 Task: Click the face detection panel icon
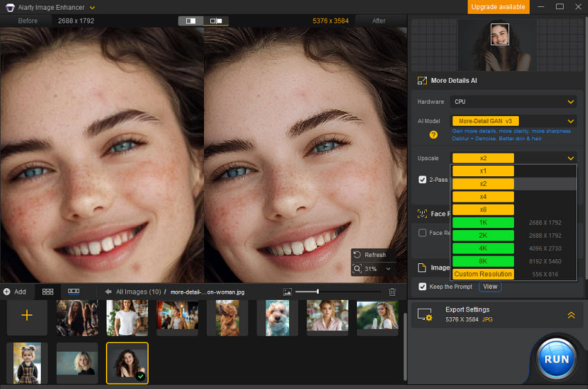click(x=422, y=214)
